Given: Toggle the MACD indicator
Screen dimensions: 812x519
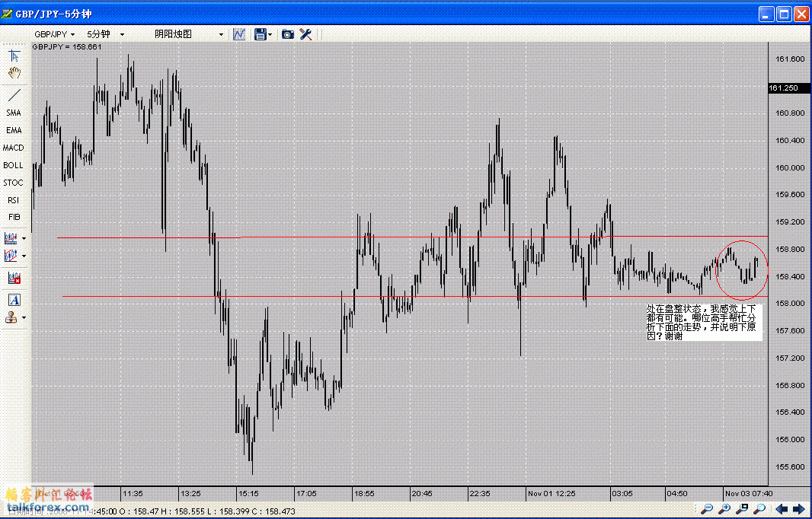Looking at the screenshot, I should (x=14, y=148).
